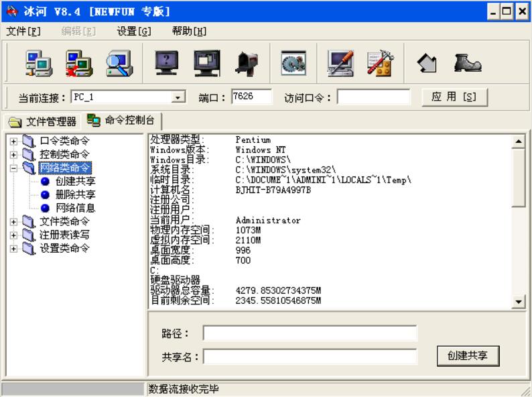Click the 路径 input field
The width and height of the screenshot is (532, 397).
310,333
